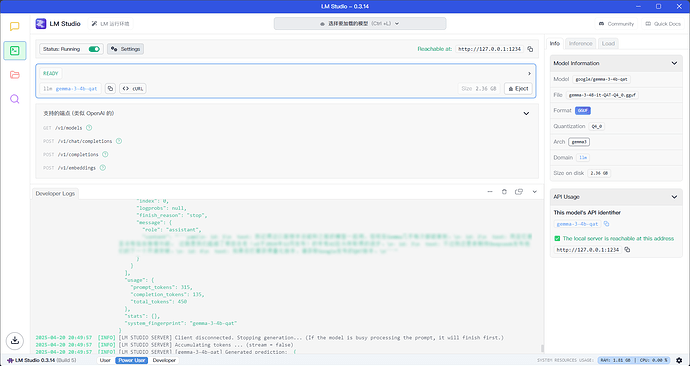690x366 pixels.
Task: Open the Community link
Action: tap(617, 24)
